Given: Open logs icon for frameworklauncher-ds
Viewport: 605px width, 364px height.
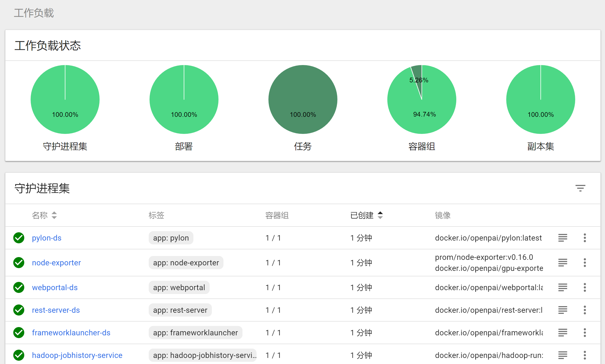Looking at the screenshot, I should [563, 333].
